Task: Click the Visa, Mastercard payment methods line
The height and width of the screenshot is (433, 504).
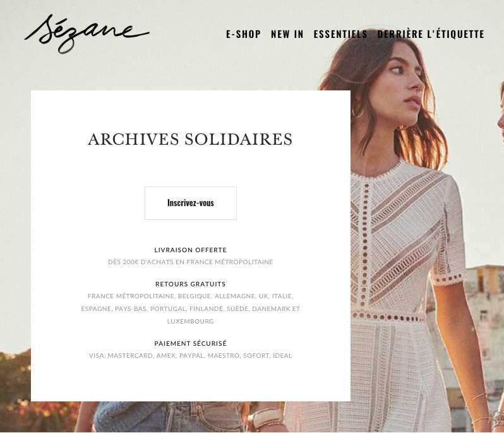Action: [190, 356]
